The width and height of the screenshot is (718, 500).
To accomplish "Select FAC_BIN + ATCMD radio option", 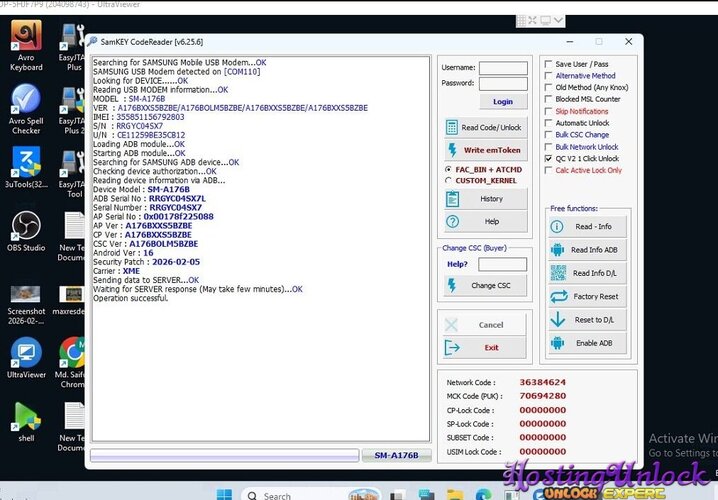I will [448, 169].
